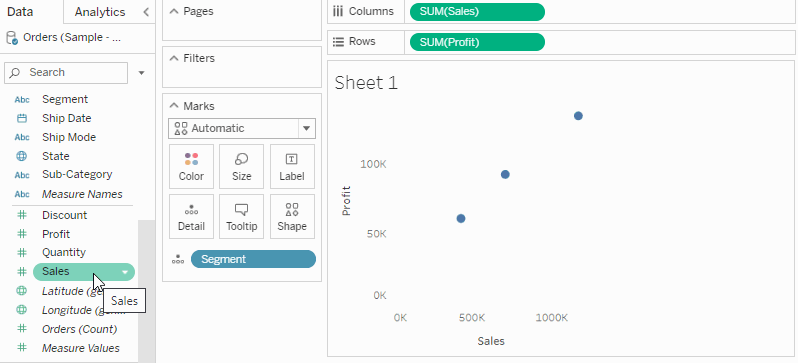Open the Color marks card
The height and width of the screenshot is (363, 798).
click(191, 166)
